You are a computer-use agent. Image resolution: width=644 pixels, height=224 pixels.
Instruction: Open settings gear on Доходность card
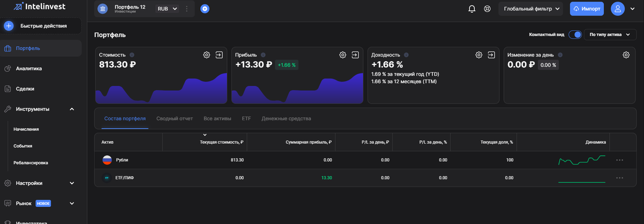coord(479,55)
